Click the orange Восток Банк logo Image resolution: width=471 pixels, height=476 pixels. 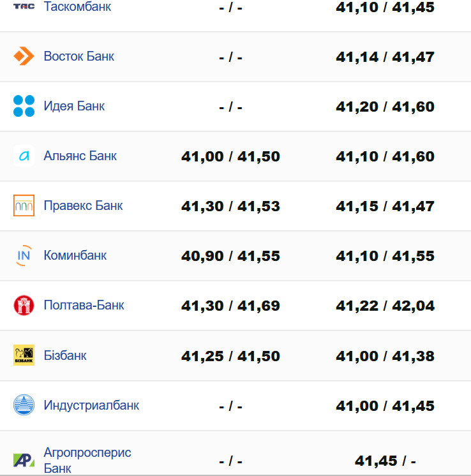point(24,56)
